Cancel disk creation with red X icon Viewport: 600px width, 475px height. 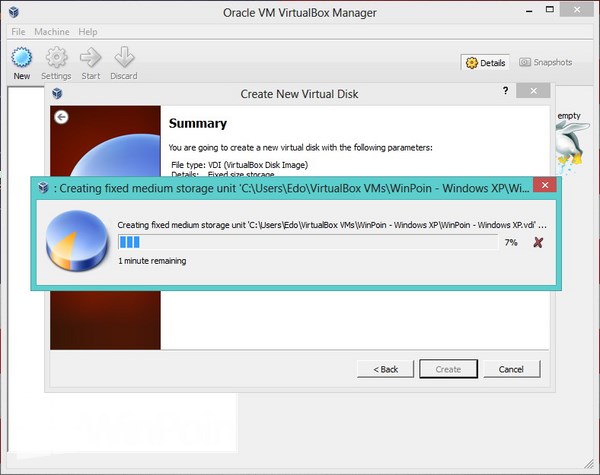[538, 242]
